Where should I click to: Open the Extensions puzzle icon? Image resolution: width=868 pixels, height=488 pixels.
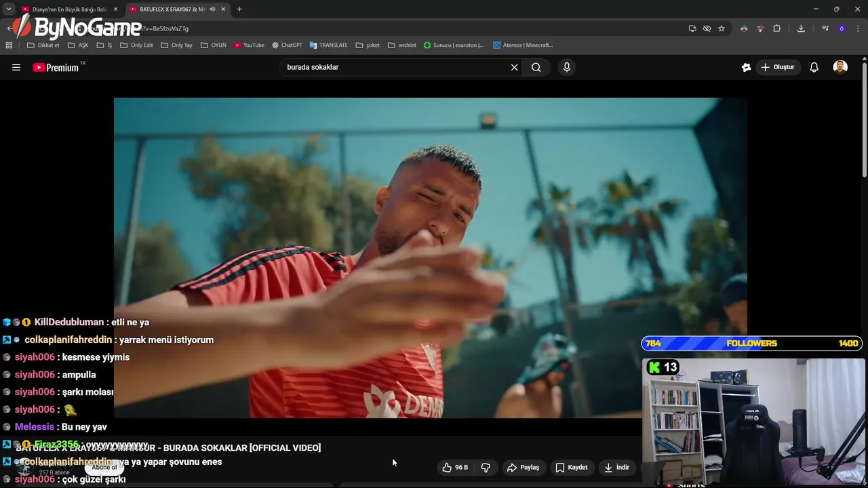777,28
